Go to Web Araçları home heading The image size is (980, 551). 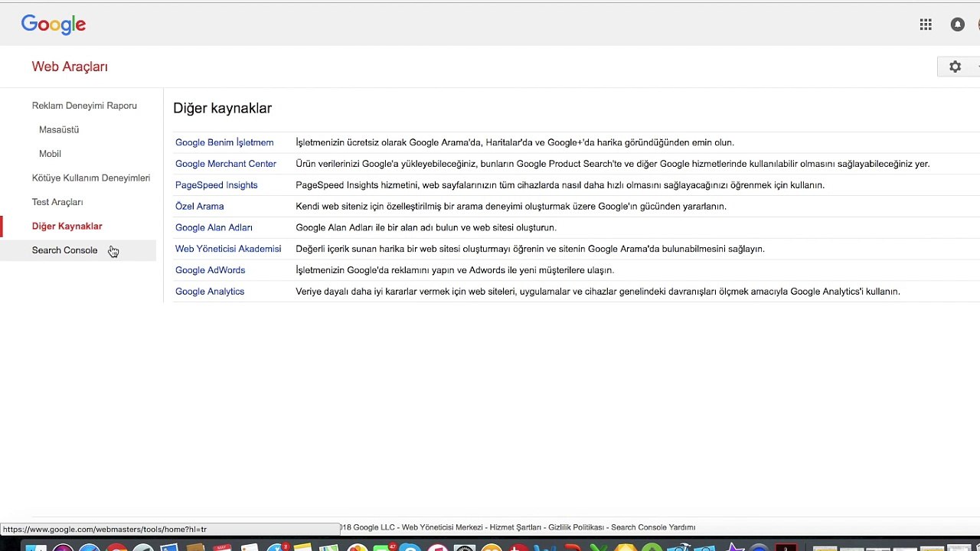(70, 67)
